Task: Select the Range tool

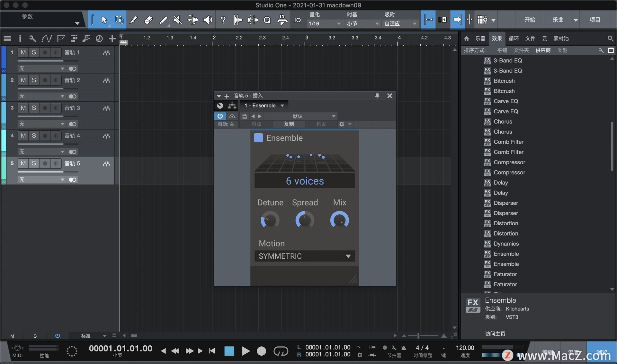Action: 119,20
